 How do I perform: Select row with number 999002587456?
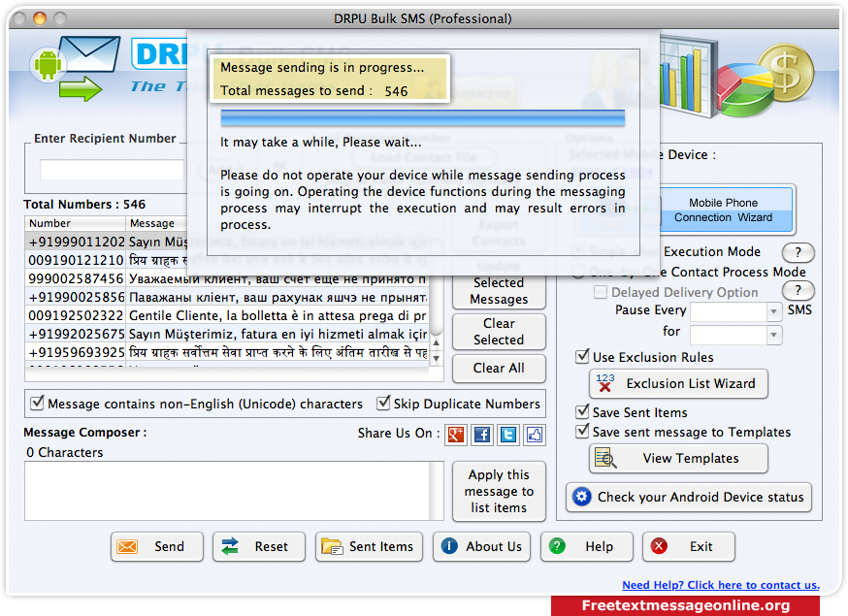[227, 278]
